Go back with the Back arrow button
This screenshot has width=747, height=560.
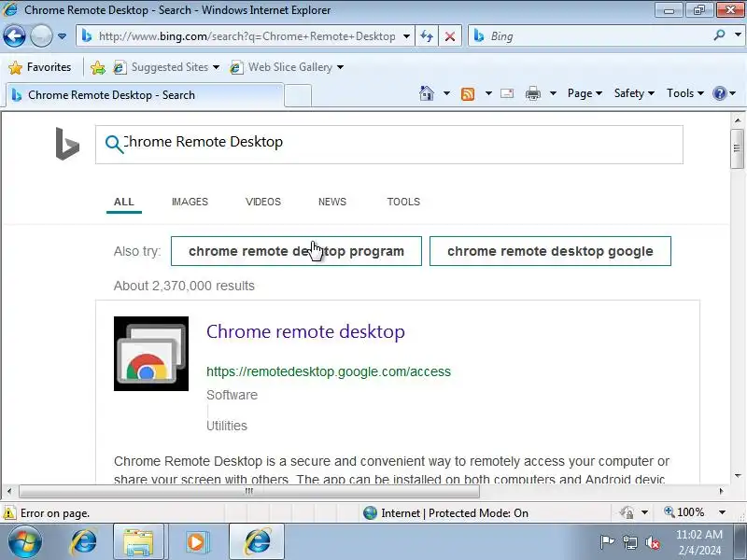[14, 36]
